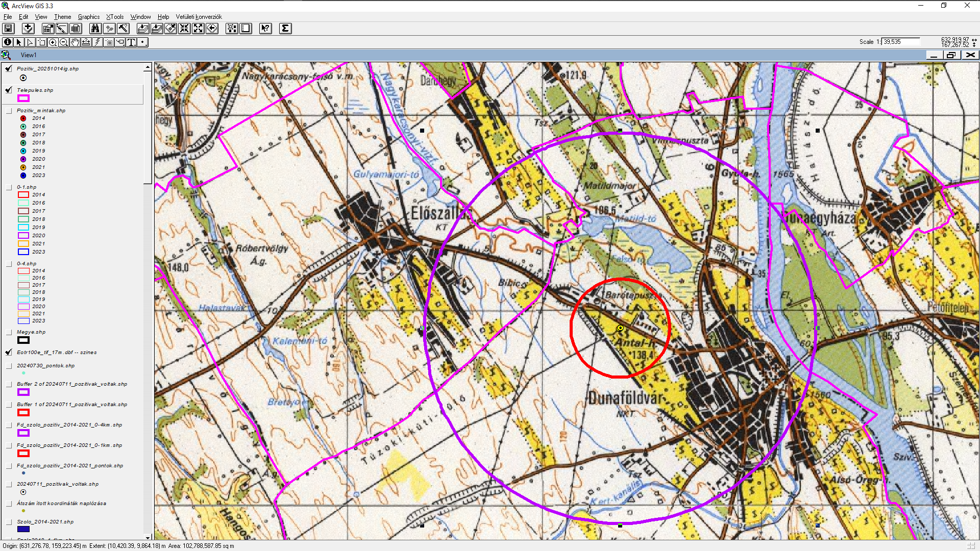The width and height of the screenshot is (980, 551).
Task: Click the Sigma statistics button
Action: pyautogui.click(x=285, y=29)
